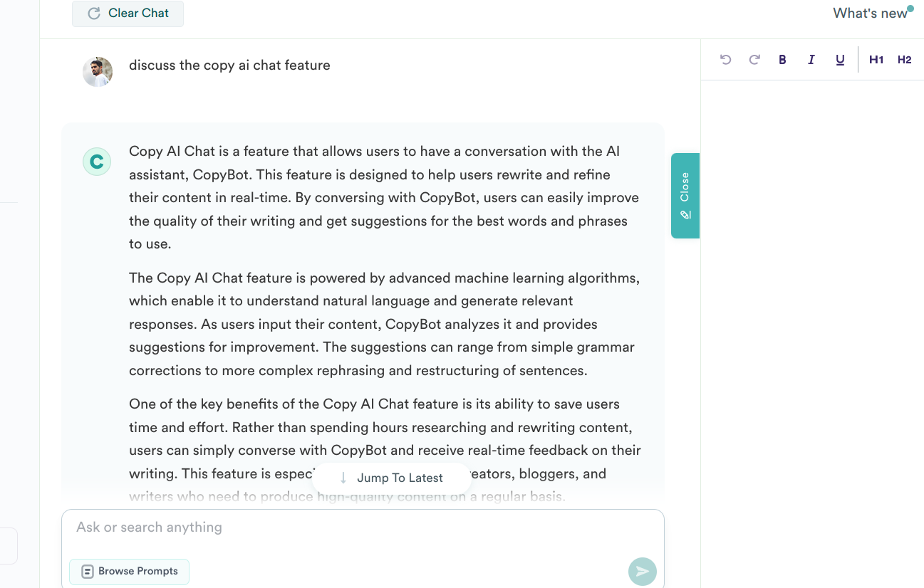
Task: Click the Clear Chat button
Action: point(128,14)
